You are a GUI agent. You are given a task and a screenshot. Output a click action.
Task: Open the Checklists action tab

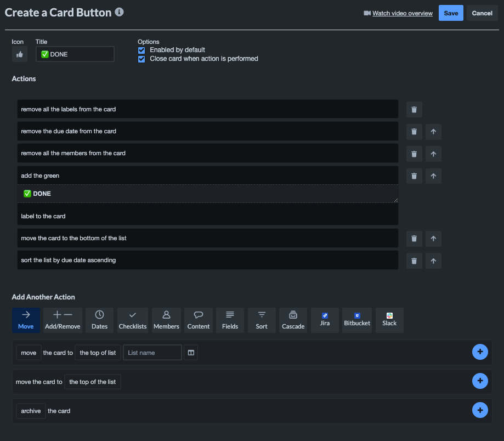point(133,320)
